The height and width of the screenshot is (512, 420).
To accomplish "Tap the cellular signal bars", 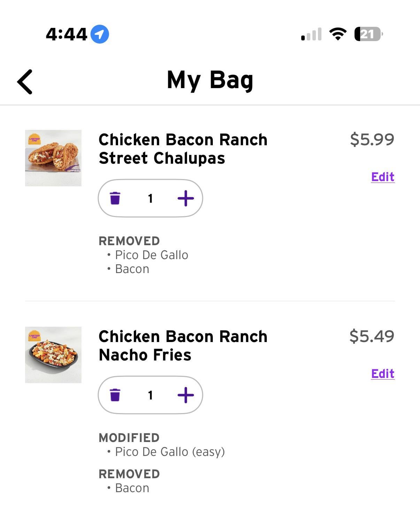I will coord(311,34).
